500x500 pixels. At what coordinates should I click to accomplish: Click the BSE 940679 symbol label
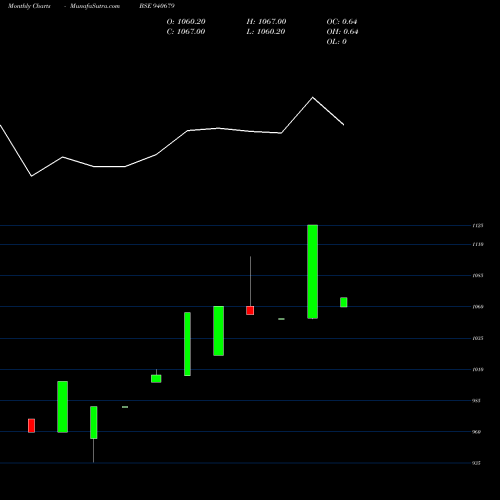[157, 6]
